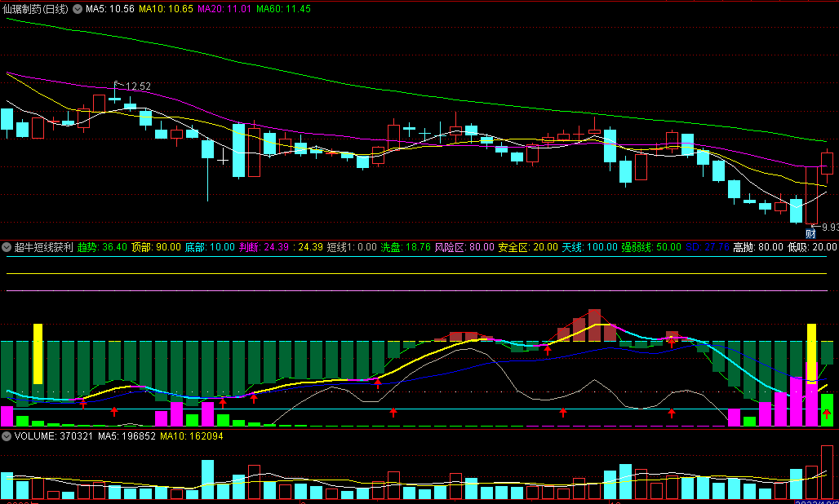Image resolution: width=839 pixels, height=504 pixels.
Task: Click the 仙琚制药(日线) chart title
Action: coord(35,9)
